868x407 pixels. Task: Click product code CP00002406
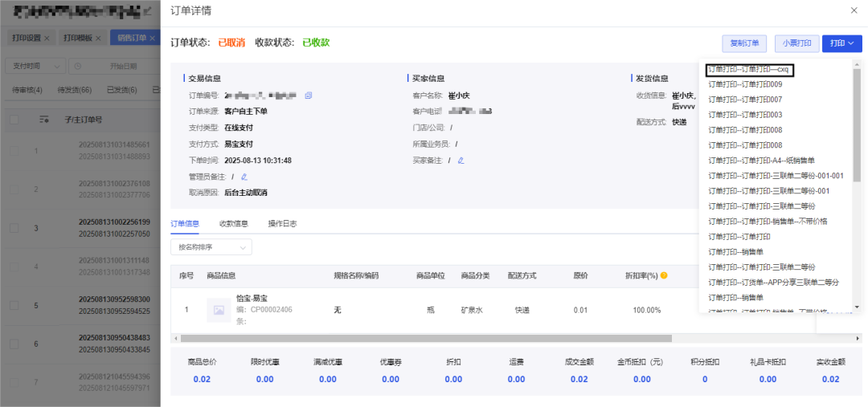tap(272, 310)
